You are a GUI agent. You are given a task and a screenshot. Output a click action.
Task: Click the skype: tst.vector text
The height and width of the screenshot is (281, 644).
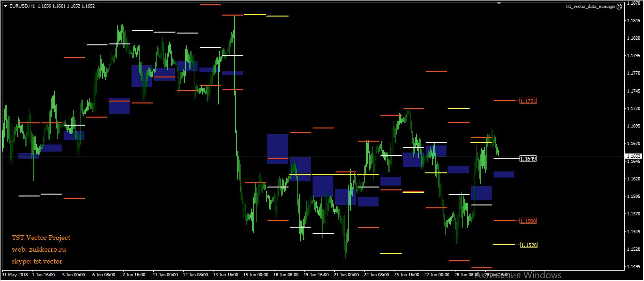coord(37,261)
